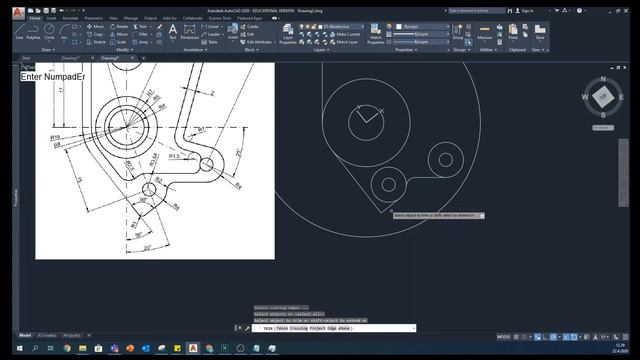Click the search keyword input box

pos(477,11)
